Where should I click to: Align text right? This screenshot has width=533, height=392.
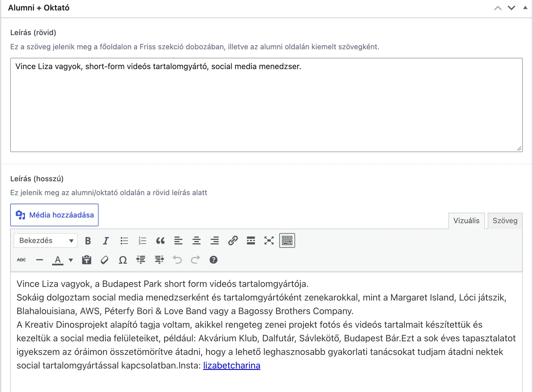pyautogui.click(x=215, y=241)
